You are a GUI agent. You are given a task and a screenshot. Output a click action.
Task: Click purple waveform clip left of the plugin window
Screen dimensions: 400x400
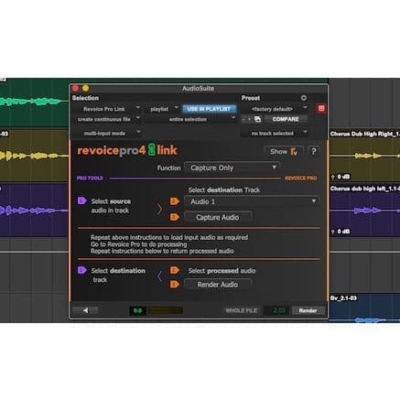[x=33, y=210]
